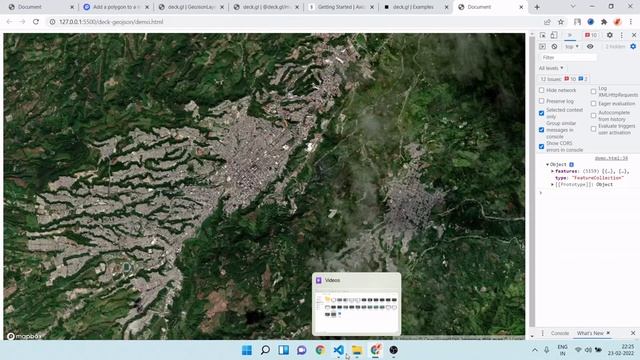Open File Explorer from the taskbar
Viewport: 640px width, 360px height.
click(x=357, y=350)
